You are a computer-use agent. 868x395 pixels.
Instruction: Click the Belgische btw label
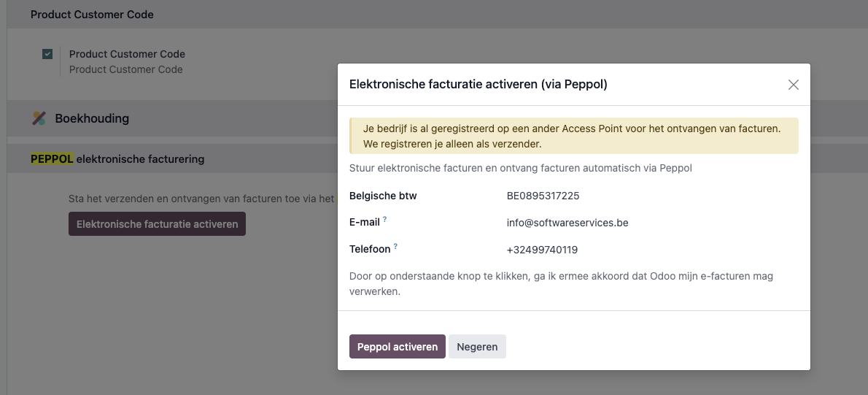pos(383,196)
